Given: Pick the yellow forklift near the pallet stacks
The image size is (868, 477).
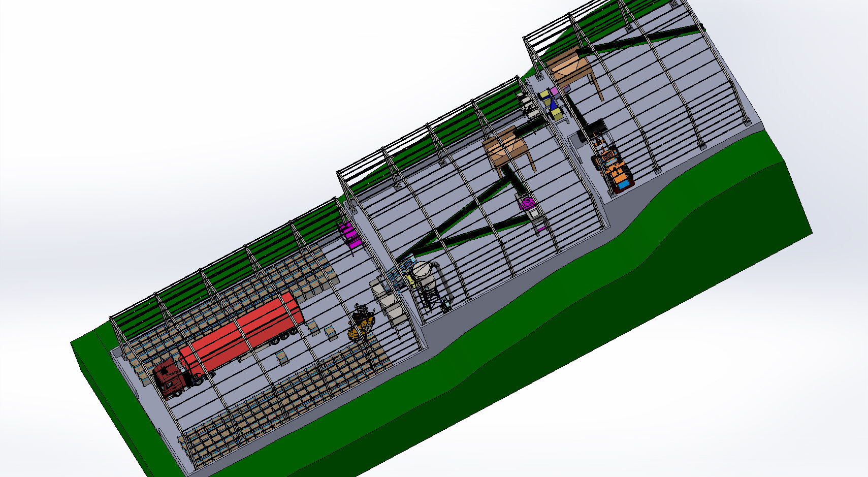Looking at the screenshot, I should 362,322.
